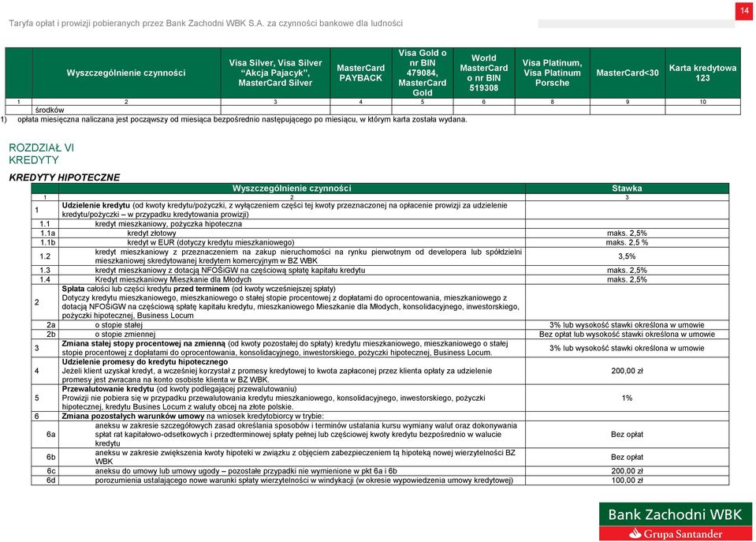Select the 'KREDYTY HIPOTECZNE' heading
This screenshot has width=756, height=542.
tap(65, 178)
